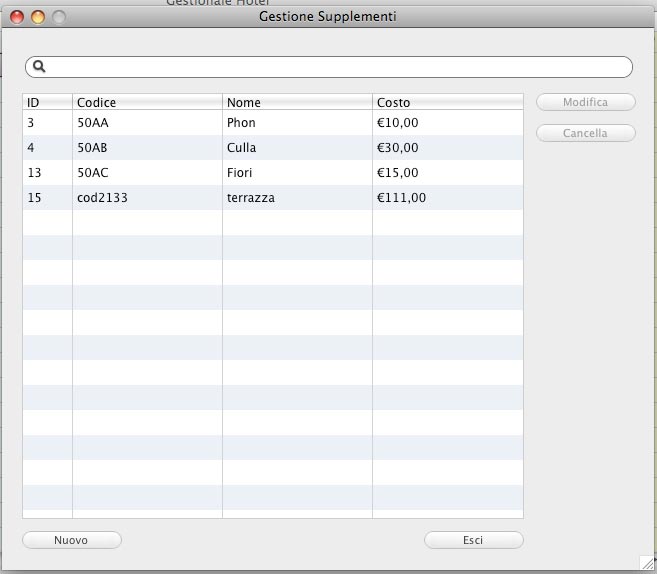
Task: Click the magnifying glass search icon
Action: (x=39, y=66)
